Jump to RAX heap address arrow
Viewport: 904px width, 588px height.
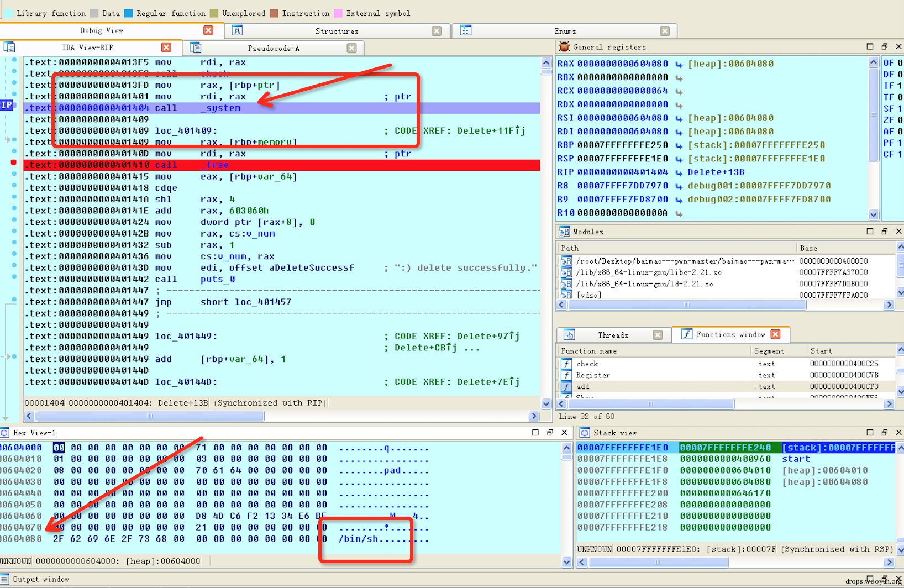click(x=679, y=64)
